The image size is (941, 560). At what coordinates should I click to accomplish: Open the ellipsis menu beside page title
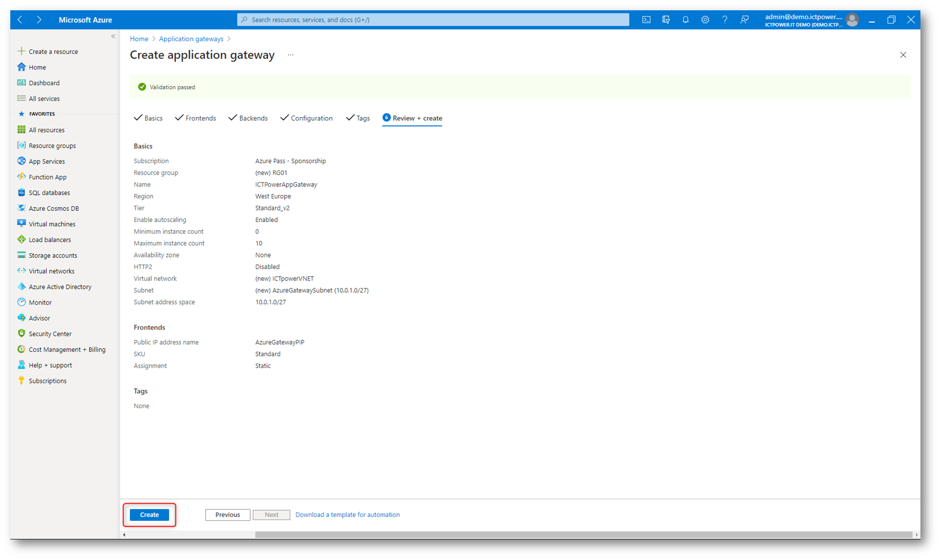[290, 55]
